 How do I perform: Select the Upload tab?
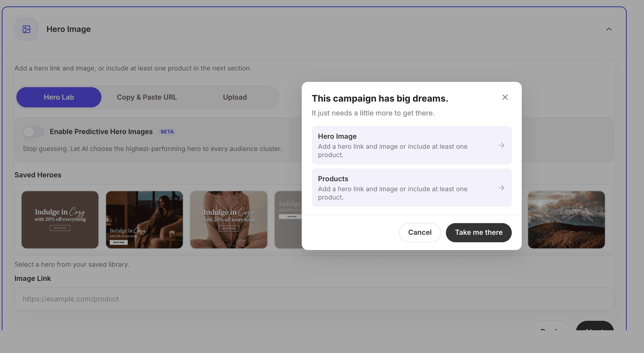click(x=235, y=97)
